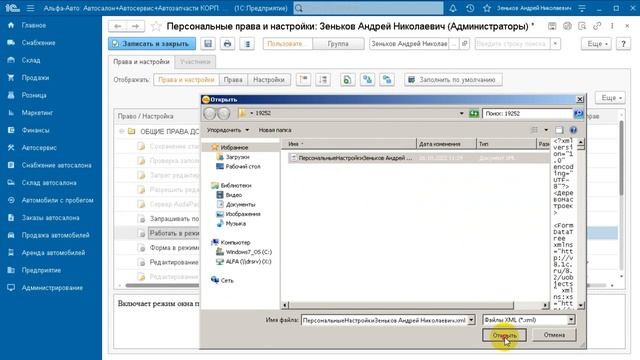The height and width of the screenshot is (360, 640).
Task: Click the Финансы sidebar icon
Action: tap(11, 130)
